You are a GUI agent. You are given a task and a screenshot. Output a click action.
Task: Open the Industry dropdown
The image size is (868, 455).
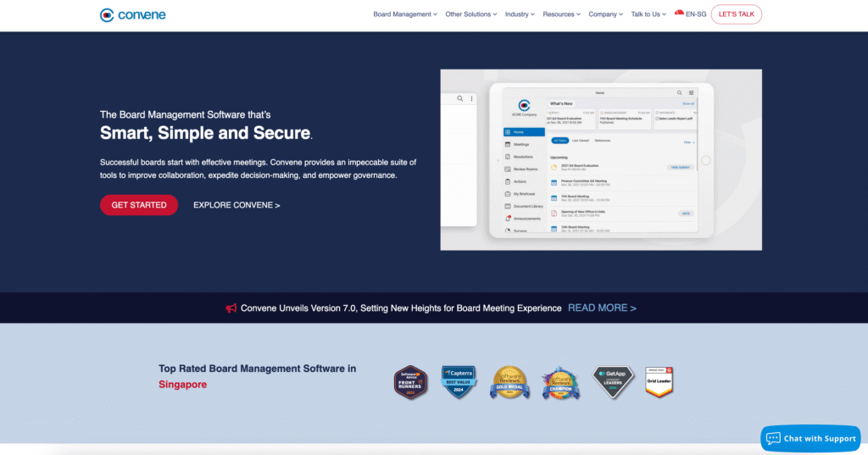click(520, 14)
